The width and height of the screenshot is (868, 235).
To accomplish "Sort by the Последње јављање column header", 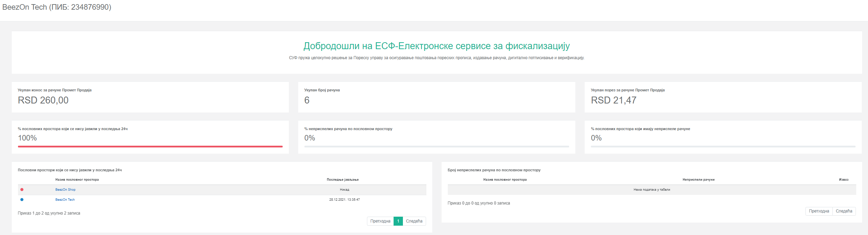I will [x=343, y=180].
